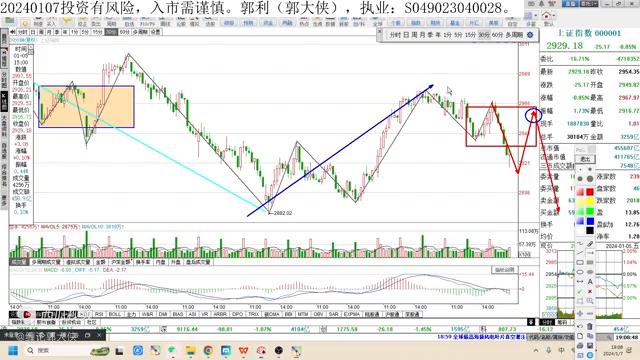The height and width of the screenshot is (360, 640).
Task: Open the 内盘 volume sub-tab
Action: (x=160, y=262)
